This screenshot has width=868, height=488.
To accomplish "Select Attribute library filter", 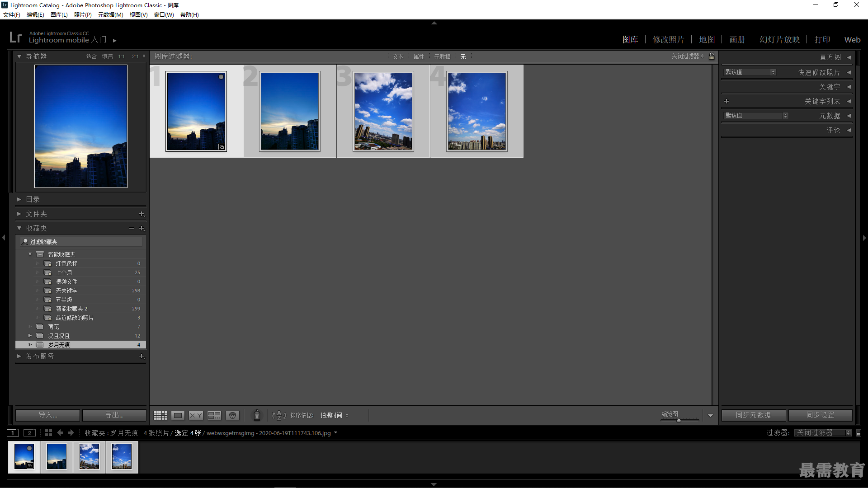I will [x=419, y=56].
